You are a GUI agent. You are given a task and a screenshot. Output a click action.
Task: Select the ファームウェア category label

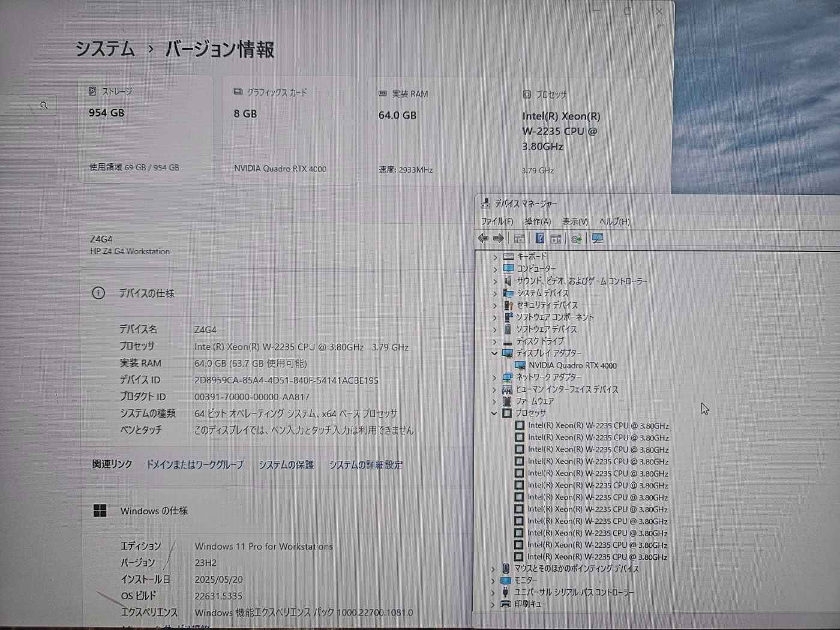[535, 401]
